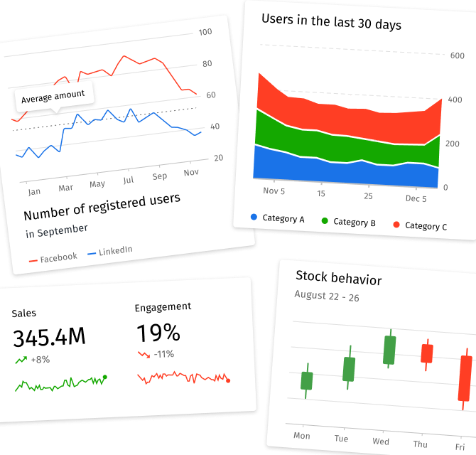Toggle Category C legend item

(x=420, y=225)
